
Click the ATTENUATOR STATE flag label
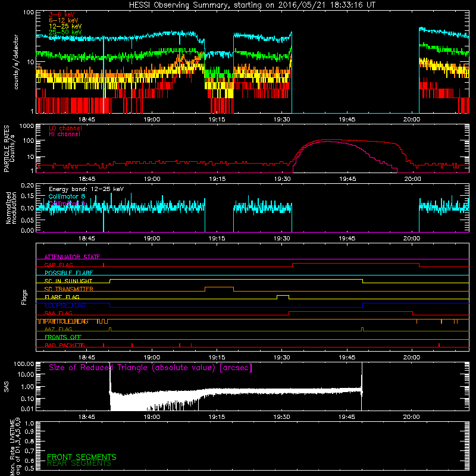coord(72,257)
